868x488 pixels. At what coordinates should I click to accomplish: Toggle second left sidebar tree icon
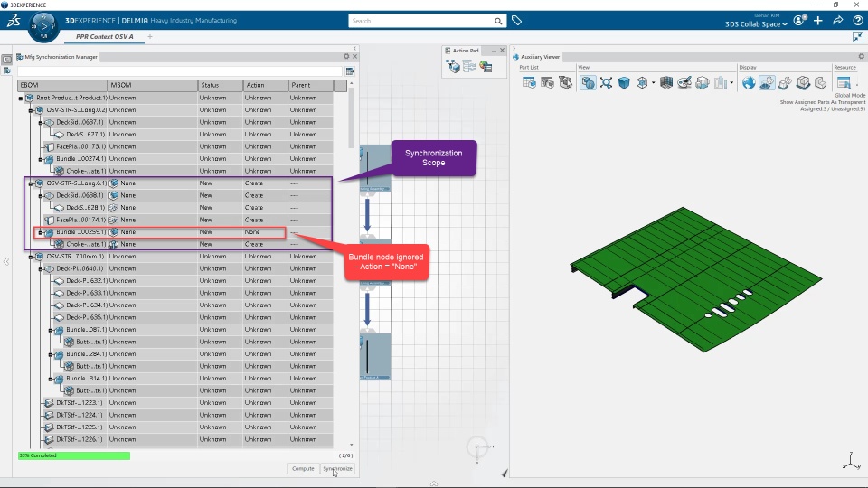click(x=6, y=70)
